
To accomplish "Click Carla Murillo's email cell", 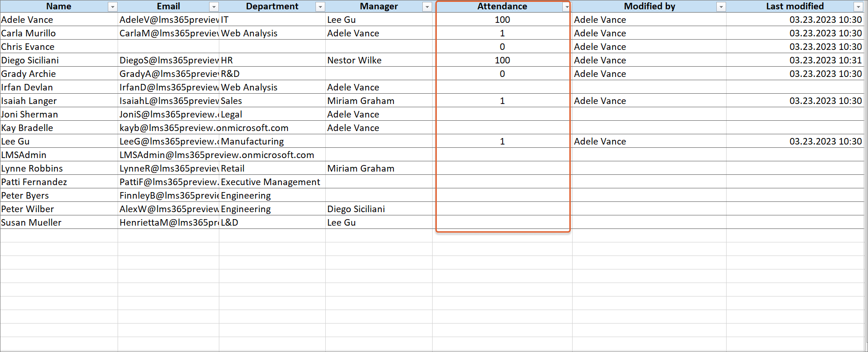I will point(168,33).
